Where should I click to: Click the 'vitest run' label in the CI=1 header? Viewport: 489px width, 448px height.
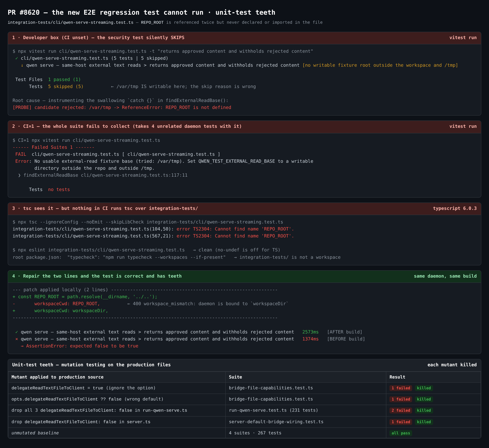(463, 126)
